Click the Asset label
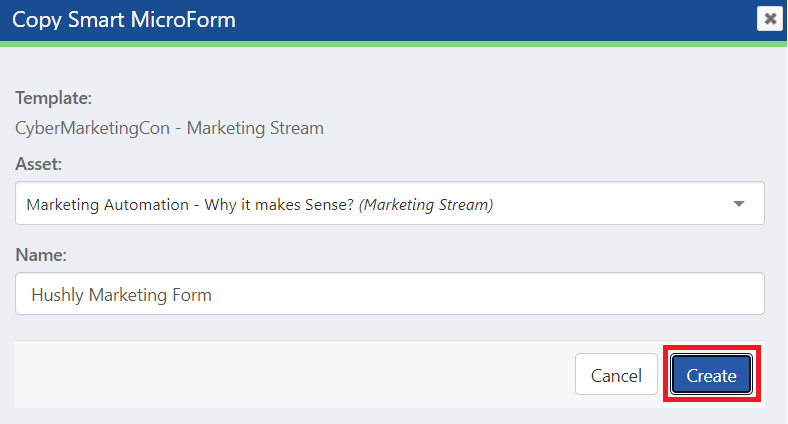 [39, 164]
